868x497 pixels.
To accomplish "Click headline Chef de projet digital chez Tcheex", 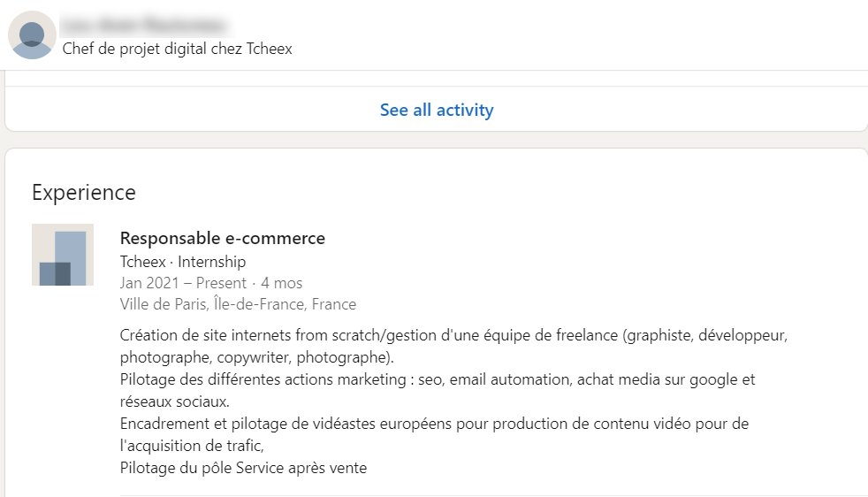I will [177, 49].
